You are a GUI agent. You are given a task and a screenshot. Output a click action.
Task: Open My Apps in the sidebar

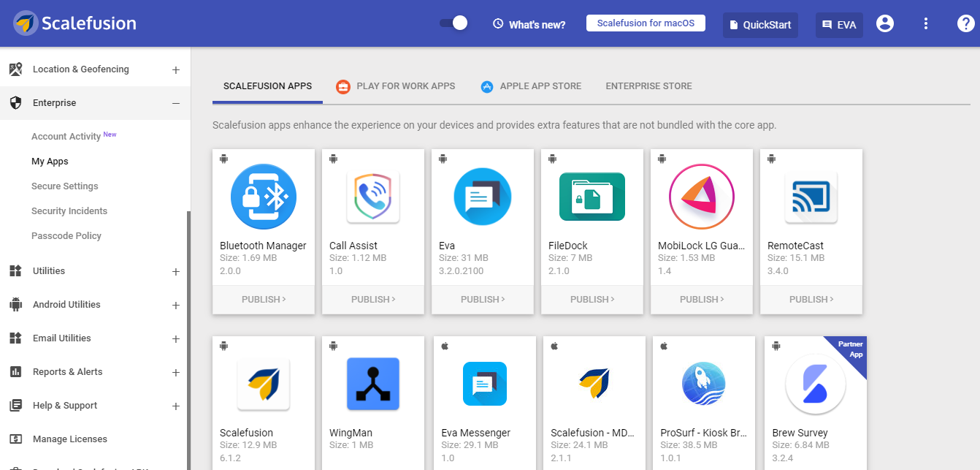(50, 162)
